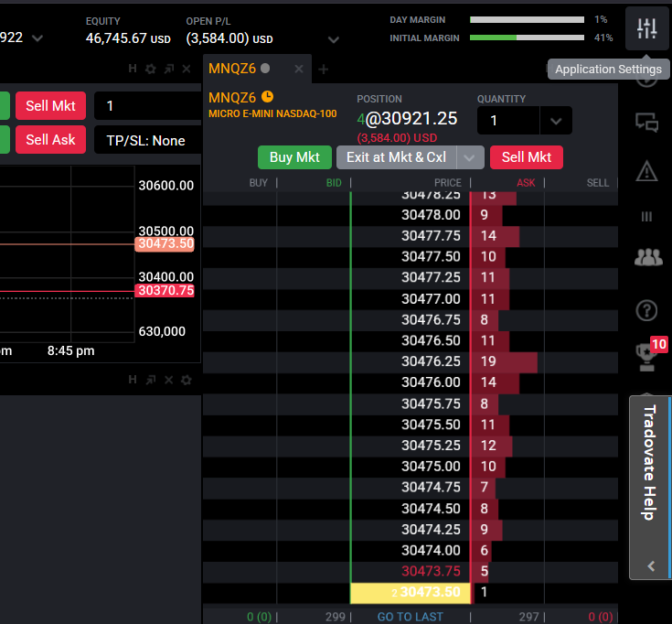The image size is (672, 624).
Task: Open the DOM Quantity dropdown arrow
Action: point(556,121)
